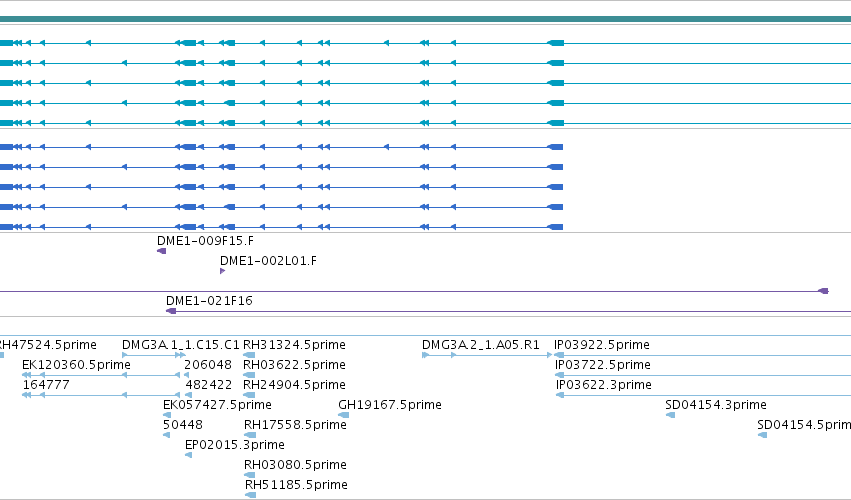
Task: Click the arrow glyph under SD04154.5prime
Action: pyautogui.click(x=762, y=435)
